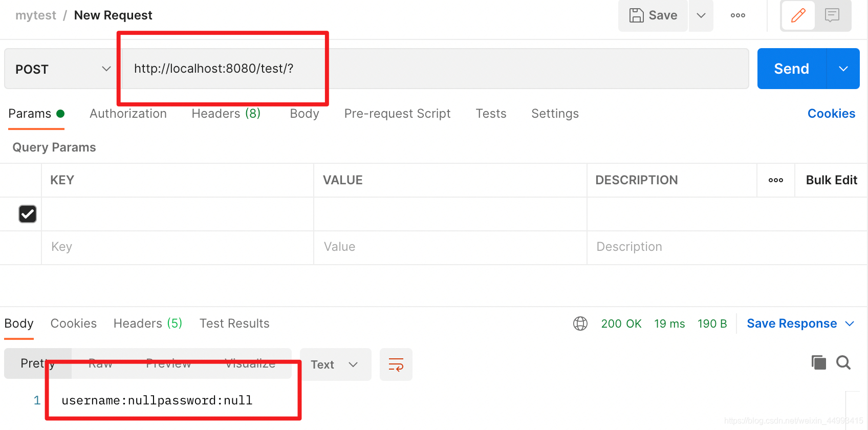Open the comments icon in header
868x430 pixels.
(x=832, y=16)
